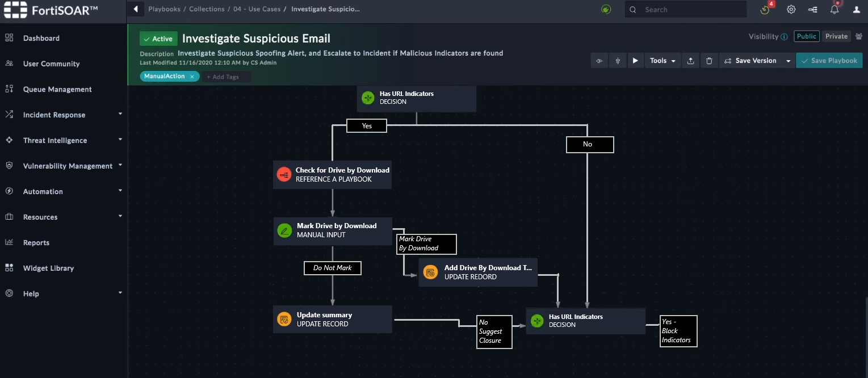Screen dimensions: 868x378
Task: Click decision icon on top Has URL Indicators
Action: 368,98
